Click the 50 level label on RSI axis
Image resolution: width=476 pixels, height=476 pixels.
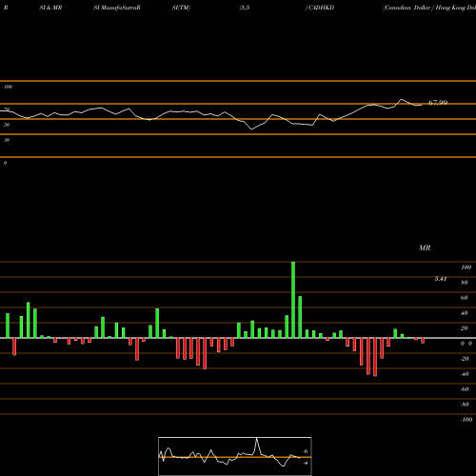tap(7, 125)
